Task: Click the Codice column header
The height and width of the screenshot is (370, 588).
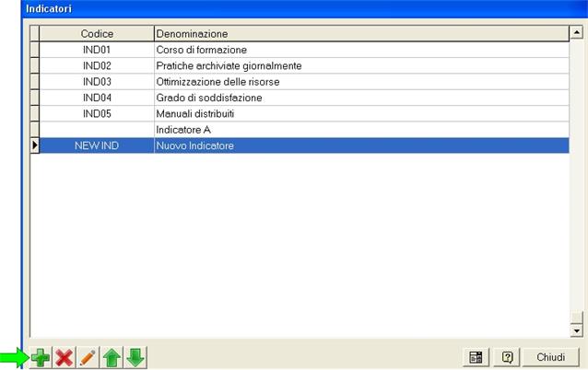Action: (97, 34)
